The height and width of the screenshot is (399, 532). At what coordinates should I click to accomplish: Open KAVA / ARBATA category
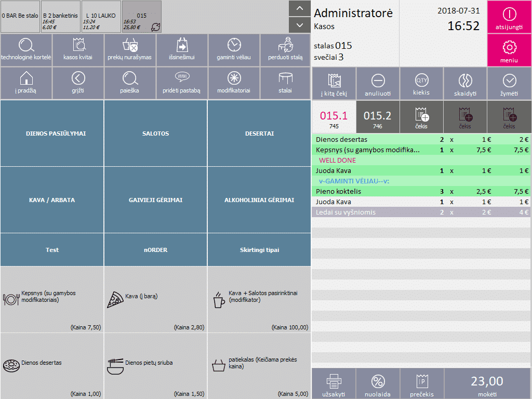click(x=52, y=200)
